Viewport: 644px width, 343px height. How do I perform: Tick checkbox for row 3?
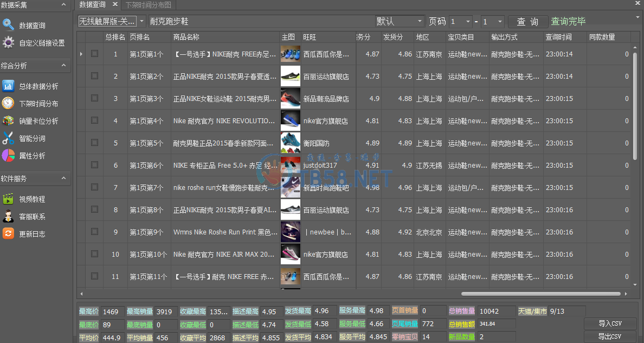click(x=94, y=98)
